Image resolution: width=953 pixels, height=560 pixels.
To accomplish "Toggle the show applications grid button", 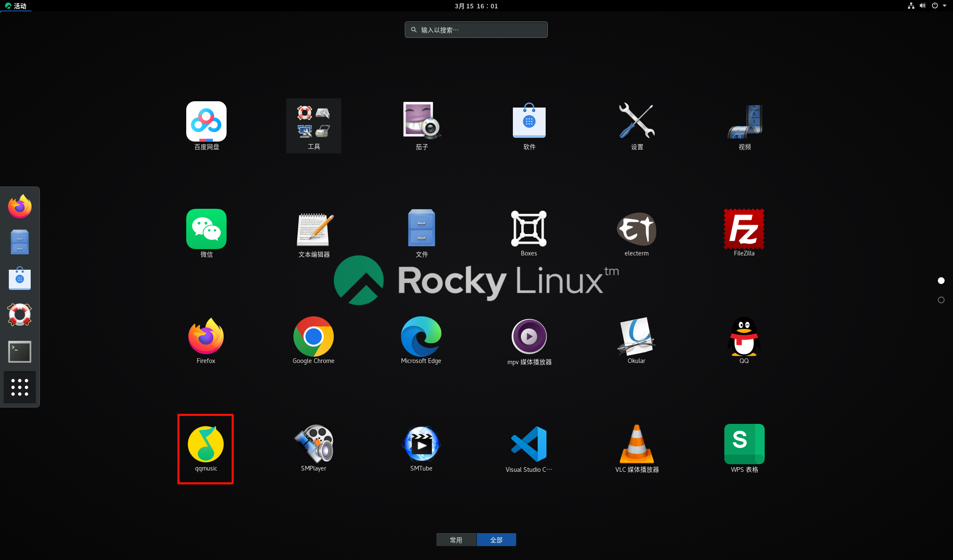I will tap(20, 387).
